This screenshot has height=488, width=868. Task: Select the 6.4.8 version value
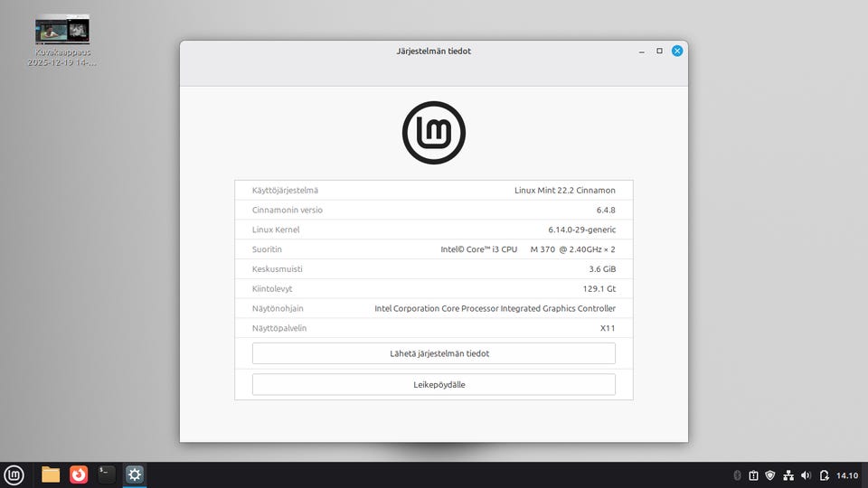click(x=606, y=210)
